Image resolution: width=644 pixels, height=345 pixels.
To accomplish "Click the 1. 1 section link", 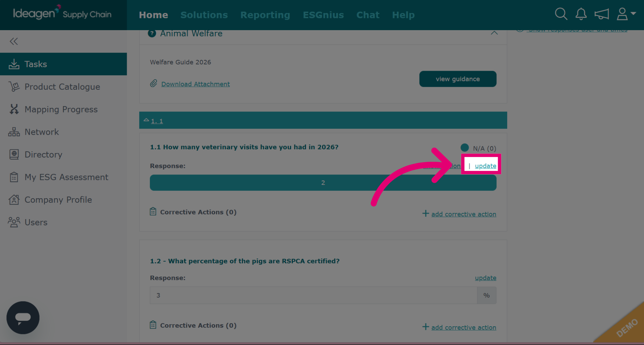I will click(157, 121).
